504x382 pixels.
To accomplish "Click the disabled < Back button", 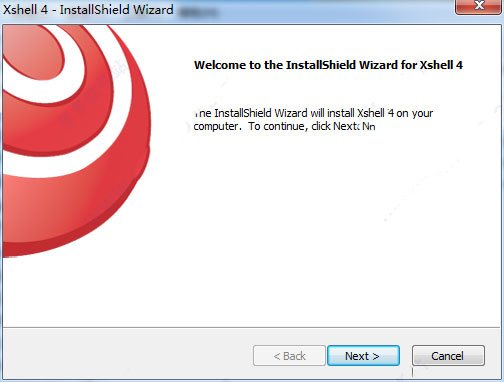I will click(289, 356).
